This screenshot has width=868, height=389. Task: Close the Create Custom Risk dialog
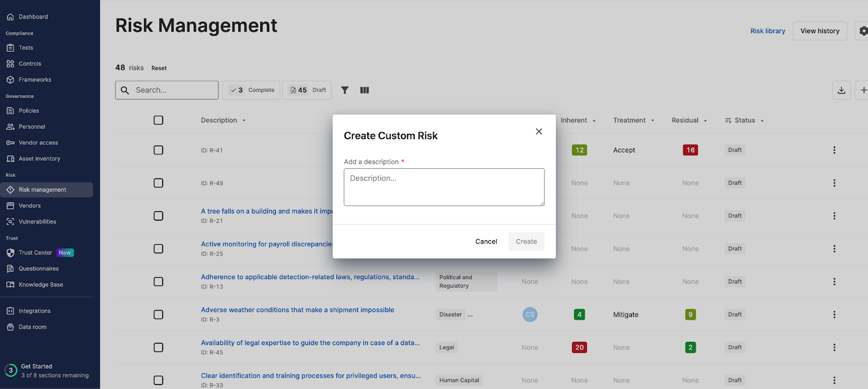coord(539,131)
